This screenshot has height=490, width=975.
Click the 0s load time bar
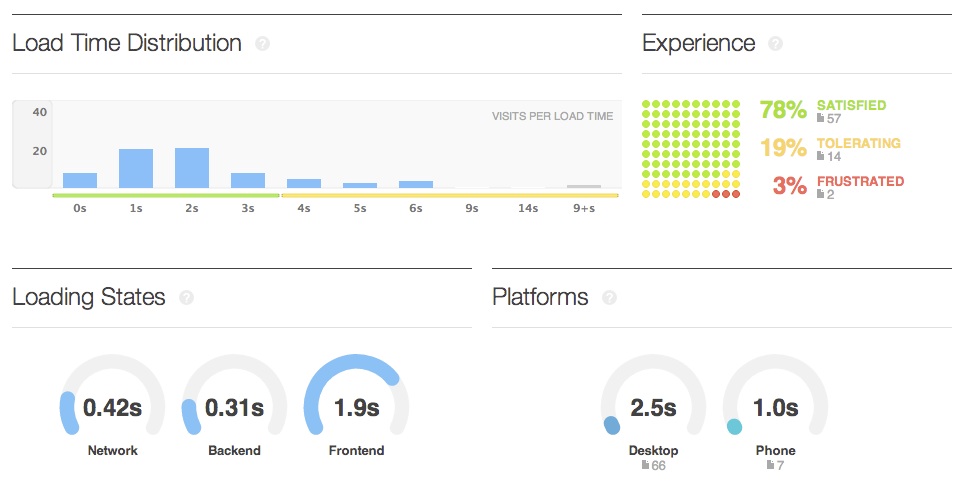80,180
